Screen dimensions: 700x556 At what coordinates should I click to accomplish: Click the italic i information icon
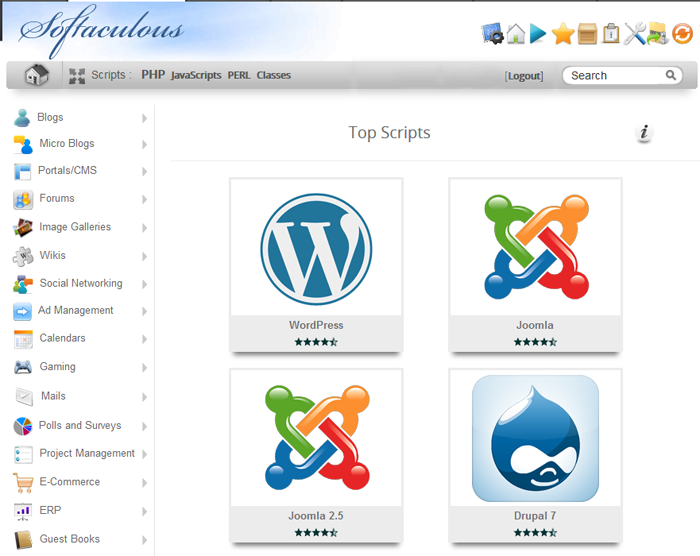pyautogui.click(x=644, y=133)
